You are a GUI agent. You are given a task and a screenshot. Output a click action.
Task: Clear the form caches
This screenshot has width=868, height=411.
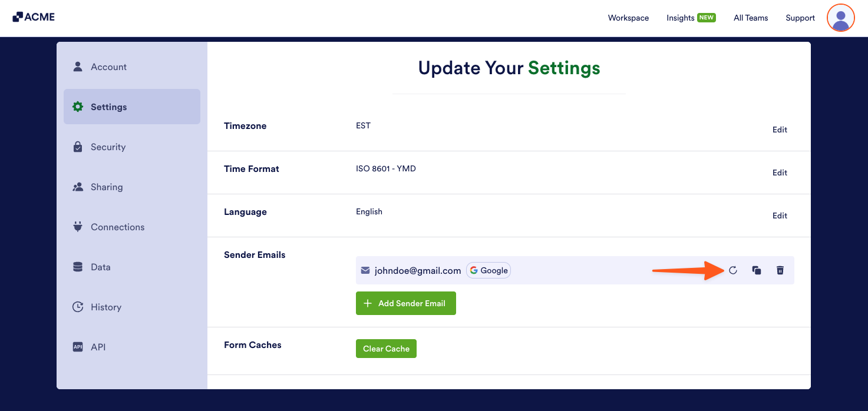click(x=386, y=348)
